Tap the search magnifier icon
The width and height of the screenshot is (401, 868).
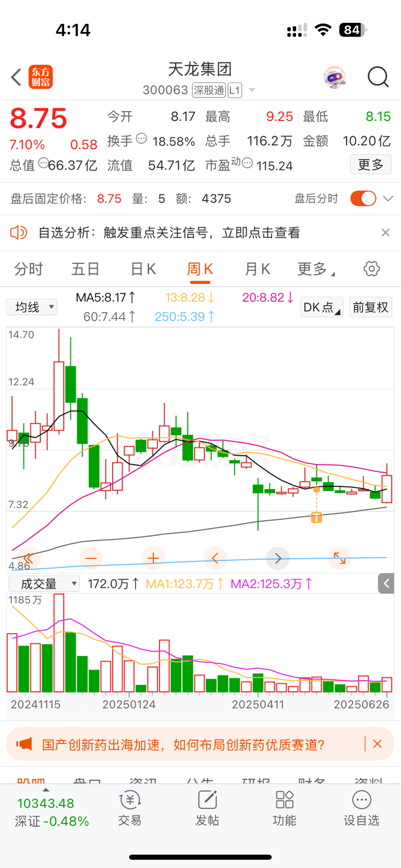pyautogui.click(x=378, y=77)
